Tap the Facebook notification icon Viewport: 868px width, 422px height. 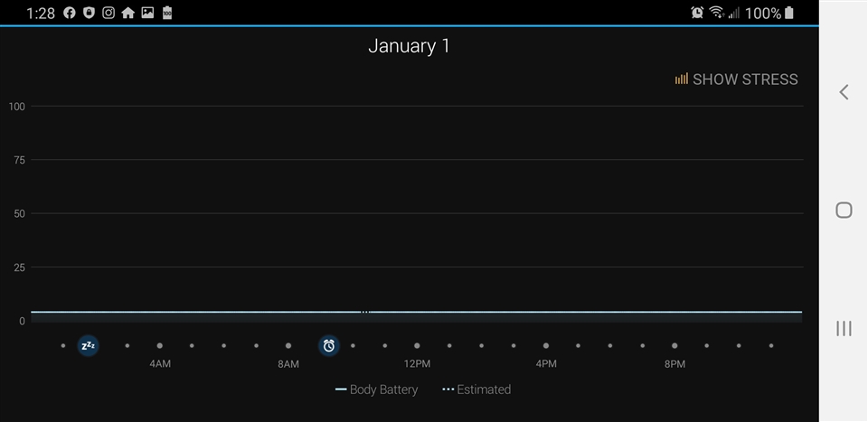coord(70,13)
